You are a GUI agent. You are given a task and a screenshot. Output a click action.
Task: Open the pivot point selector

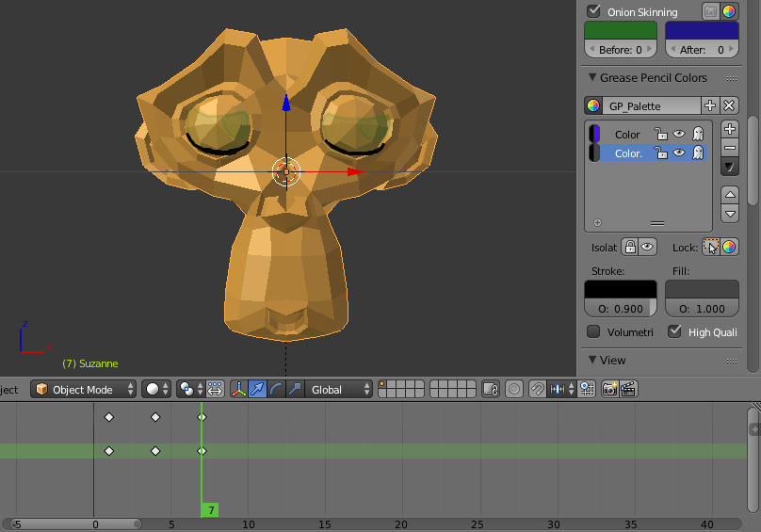(190, 389)
